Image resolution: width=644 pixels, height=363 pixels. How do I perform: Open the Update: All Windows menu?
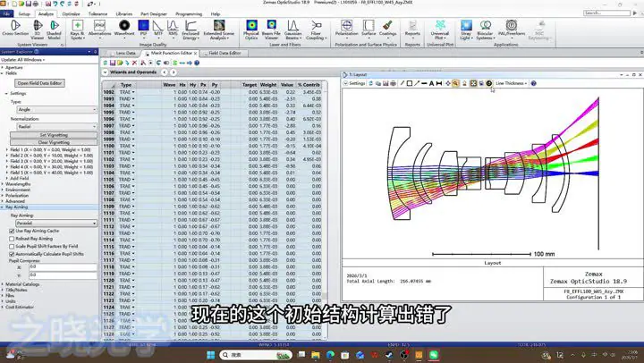pos(23,60)
